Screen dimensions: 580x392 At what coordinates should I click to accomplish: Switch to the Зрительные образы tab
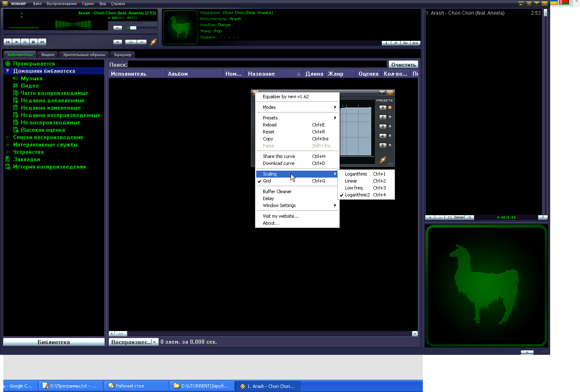pos(84,54)
